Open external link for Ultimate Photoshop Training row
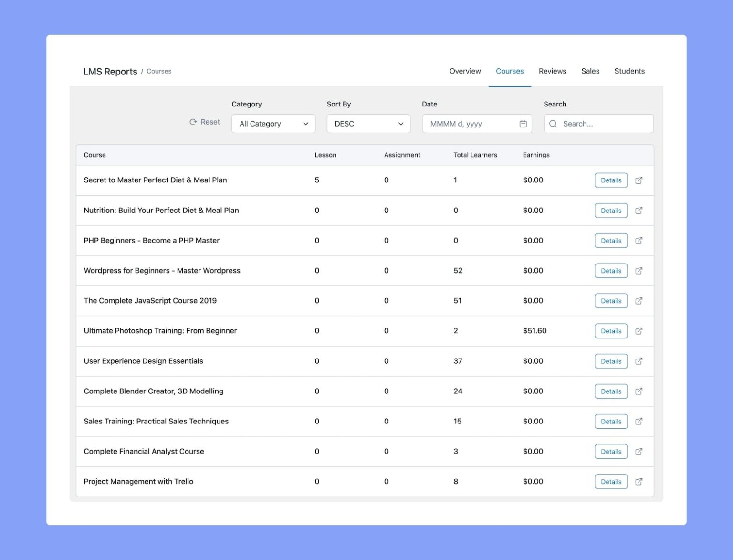This screenshot has width=733, height=560. 639,331
